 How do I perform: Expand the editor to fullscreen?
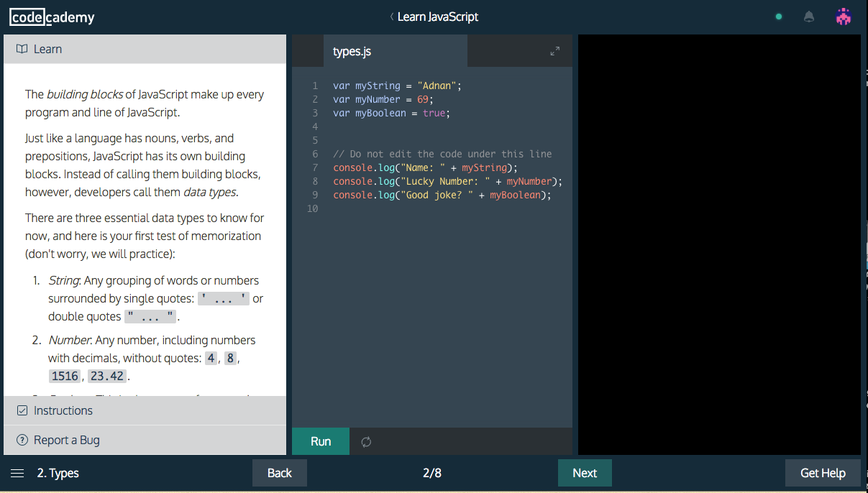(x=554, y=51)
